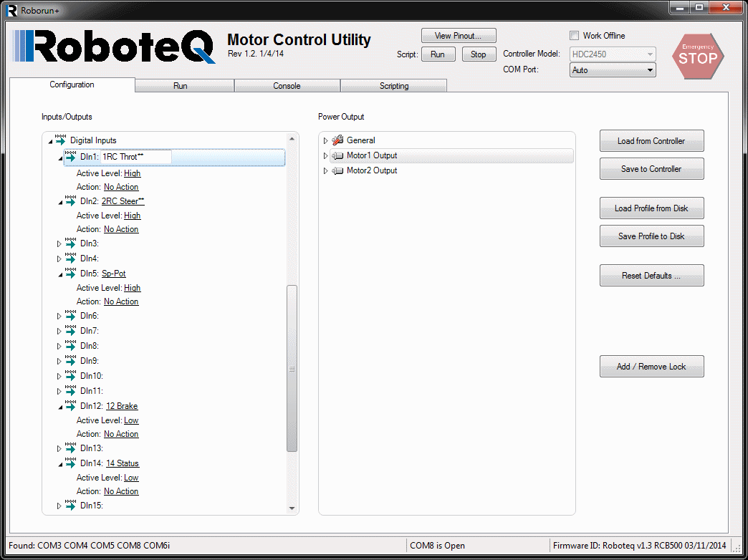The image size is (748, 560).
Task: Click the RoboteQ logo image
Action: click(115, 47)
